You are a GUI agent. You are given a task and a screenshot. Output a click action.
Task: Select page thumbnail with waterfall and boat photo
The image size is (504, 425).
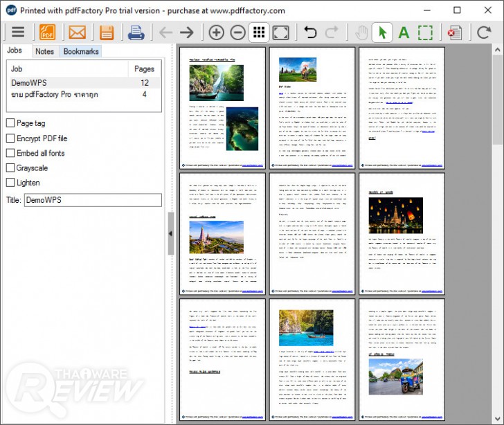tap(222, 108)
